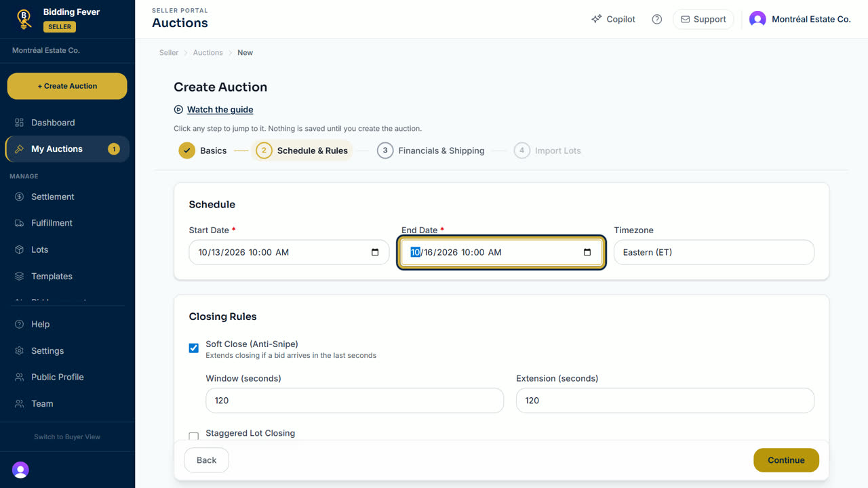868x488 pixels.
Task: Open End Date calendar picker icon
Action: 587,252
